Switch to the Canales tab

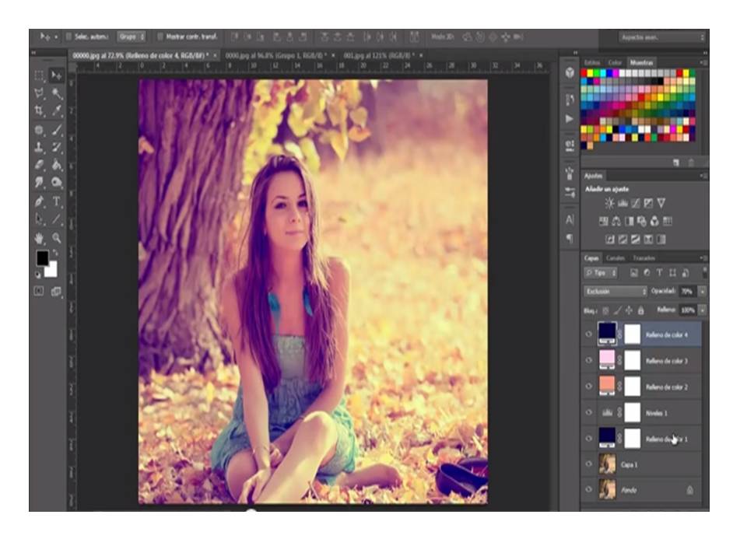pos(616,258)
